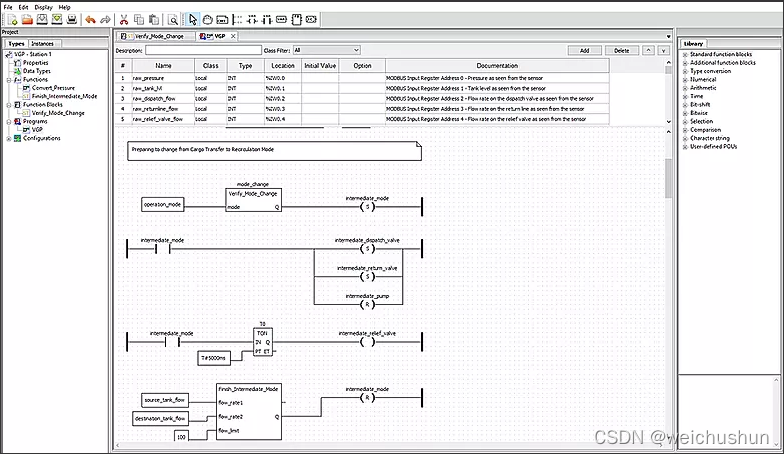
Task: Click the Save project toolbar icon
Action: pyautogui.click(x=42, y=20)
